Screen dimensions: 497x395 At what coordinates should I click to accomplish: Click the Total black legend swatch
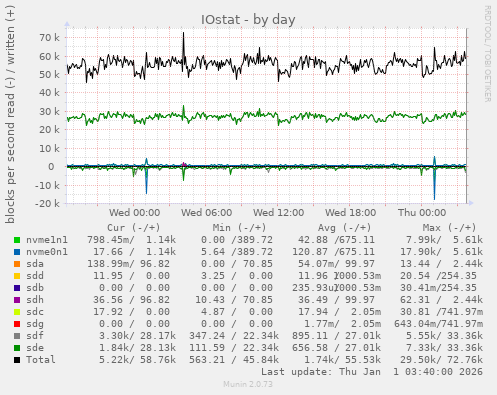coord(17,360)
